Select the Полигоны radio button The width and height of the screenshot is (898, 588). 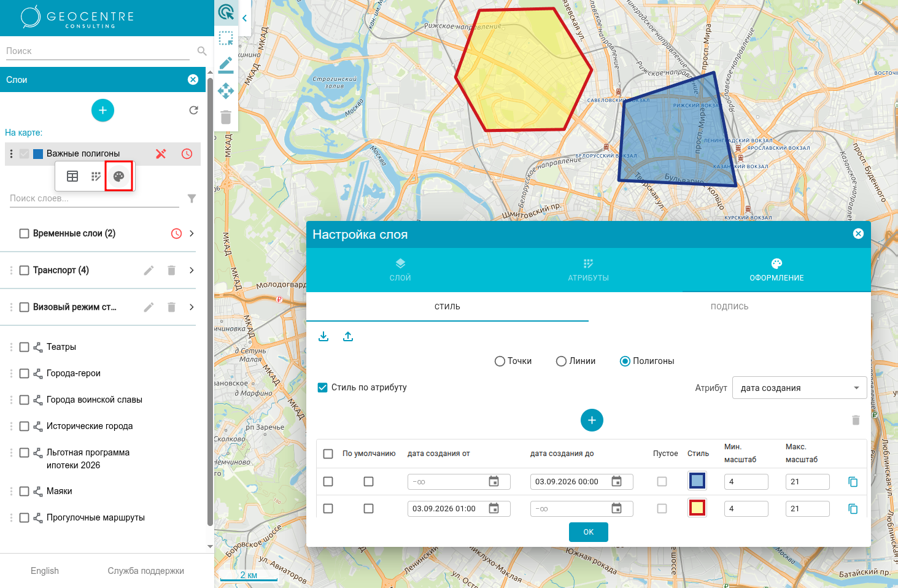[x=625, y=362]
